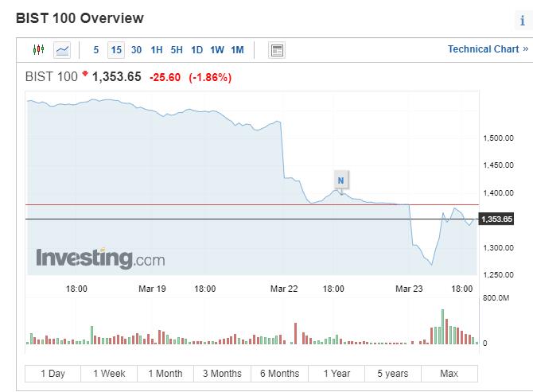The image size is (533, 392).
Task: Select the 15 minute interval
Action: 116,50
